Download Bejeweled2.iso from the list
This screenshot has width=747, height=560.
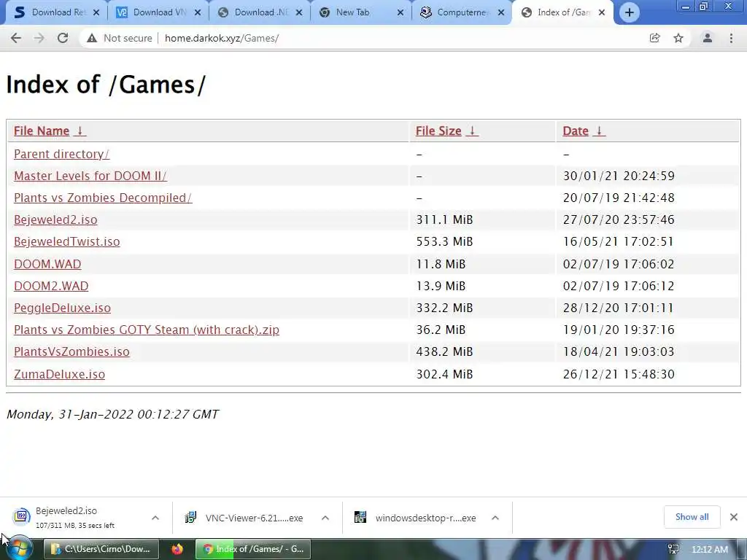pos(55,219)
